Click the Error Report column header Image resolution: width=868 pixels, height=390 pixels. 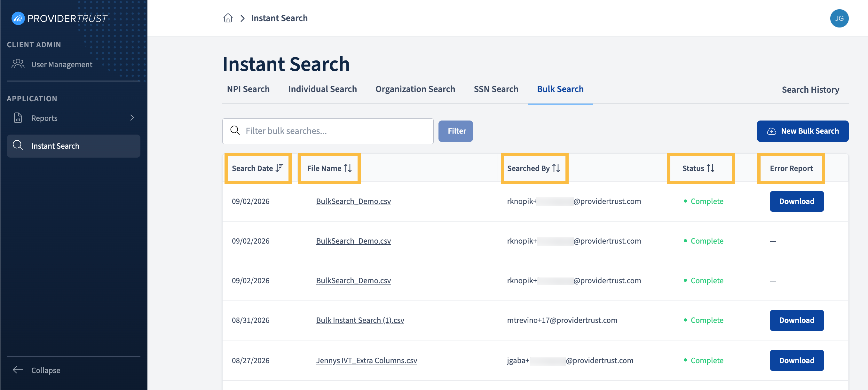[x=791, y=168]
